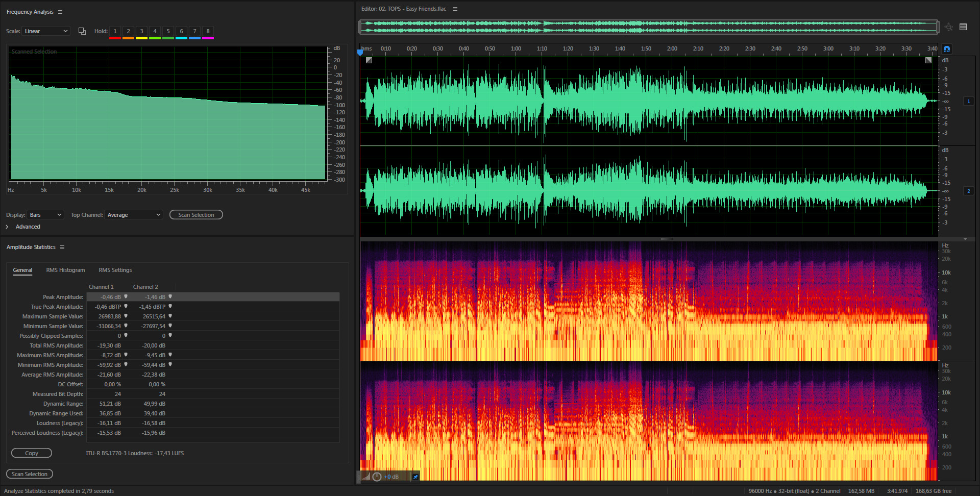Viewport: 980px width, 496px height.
Task: Toggle Hold button 6
Action: tap(181, 32)
